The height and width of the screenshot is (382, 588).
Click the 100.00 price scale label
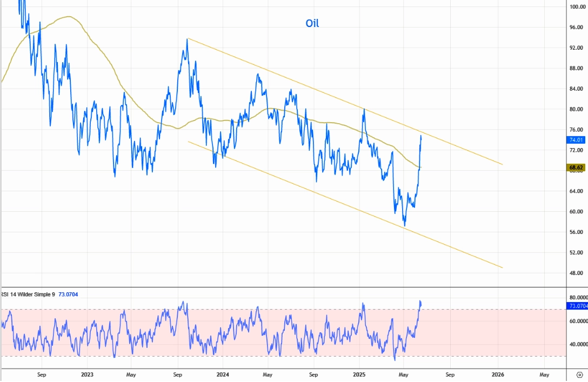tap(576, 6)
